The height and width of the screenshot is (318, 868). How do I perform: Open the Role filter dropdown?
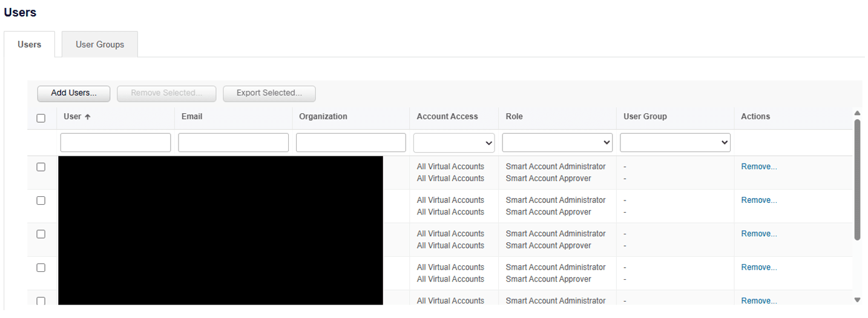pos(557,143)
